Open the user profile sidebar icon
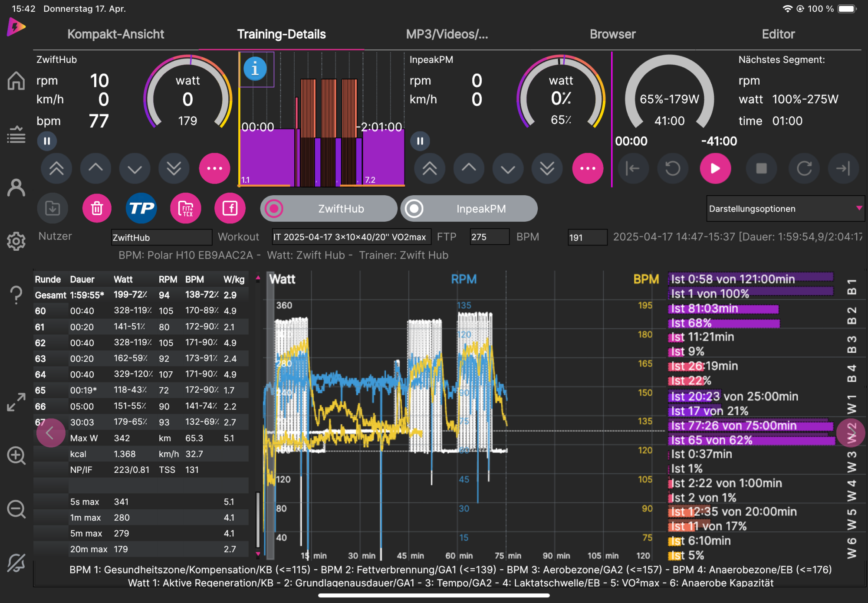 tap(16, 188)
